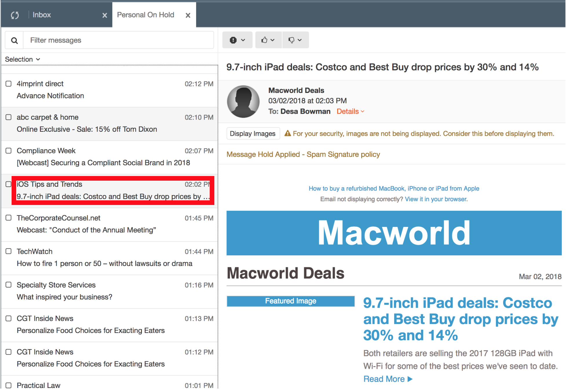Click the security warning triangle icon
The width and height of the screenshot is (566, 392).
[287, 133]
